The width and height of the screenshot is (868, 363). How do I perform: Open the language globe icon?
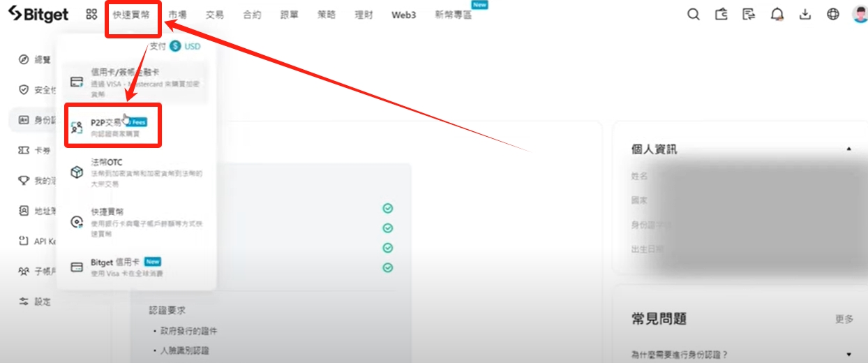(x=833, y=14)
